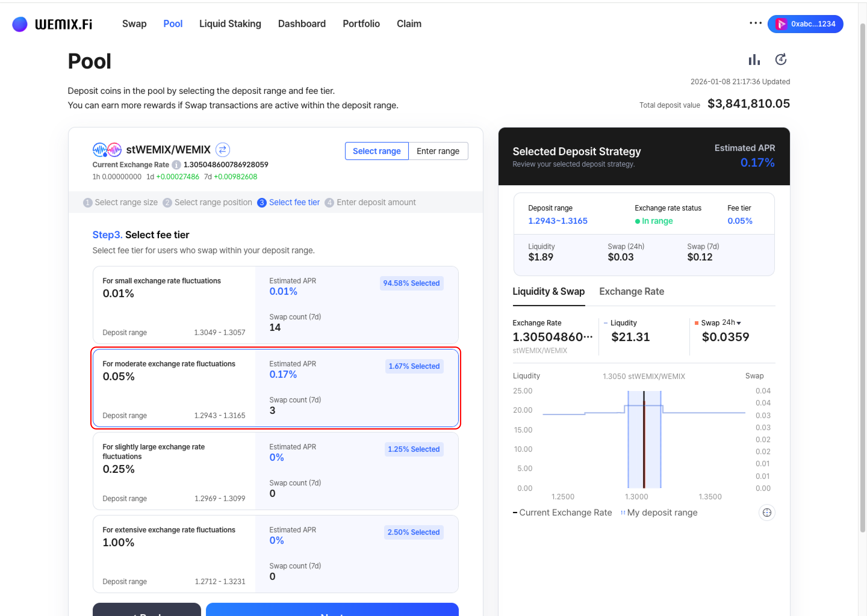Switch to Enter range mode
The width and height of the screenshot is (867, 616).
[x=438, y=151]
